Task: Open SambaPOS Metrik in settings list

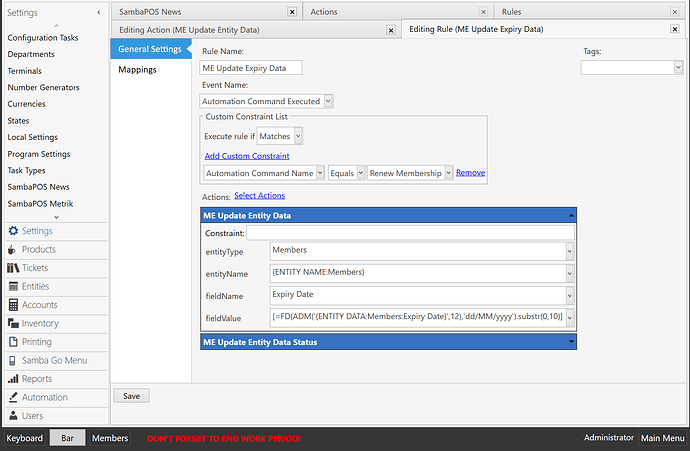Action: coord(40,204)
